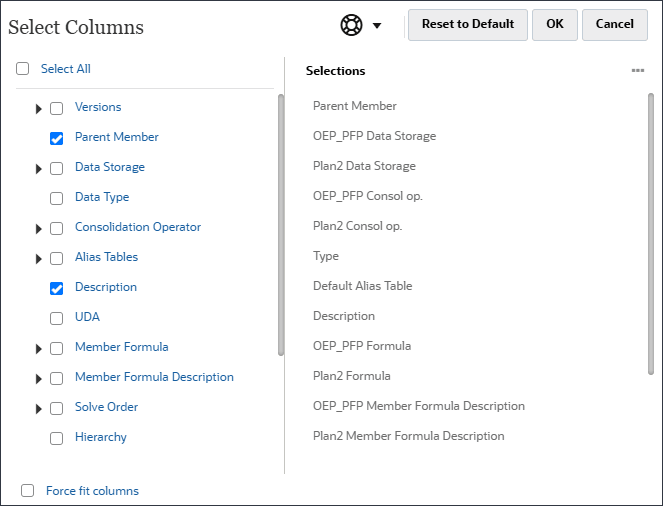Select Default Alias Table in Selections

362,286
